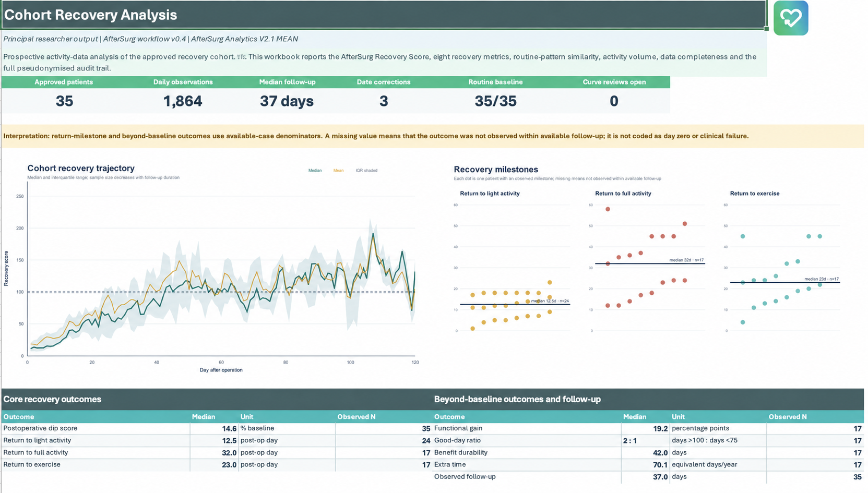Viewport: 868px width, 493px height.
Task: Select the '2 : 1' Good-day ratio value
Action: pyautogui.click(x=646, y=440)
